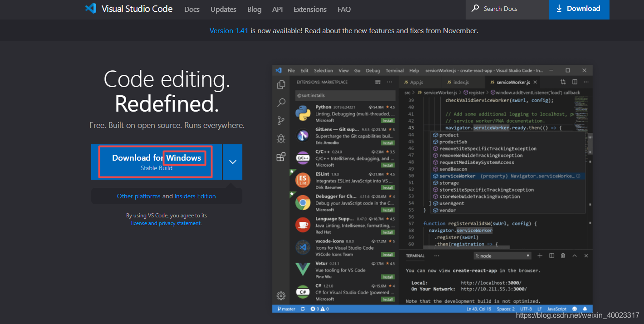The height and width of the screenshot is (324, 644).
Task: Click the master branch in the status bar
Action: coord(286,309)
